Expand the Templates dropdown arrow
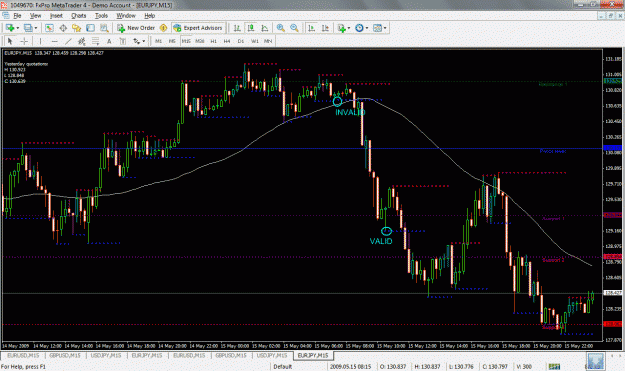 385,28
